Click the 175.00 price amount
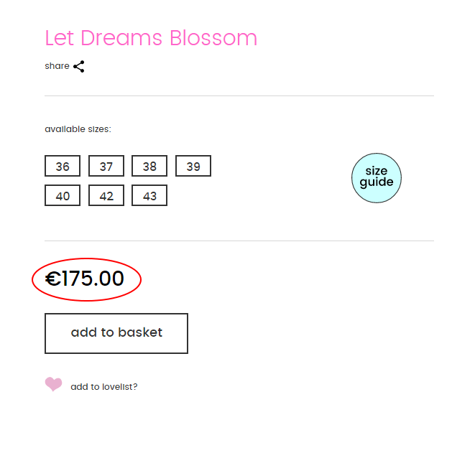This screenshot has width=475, height=476. coord(93,279)
